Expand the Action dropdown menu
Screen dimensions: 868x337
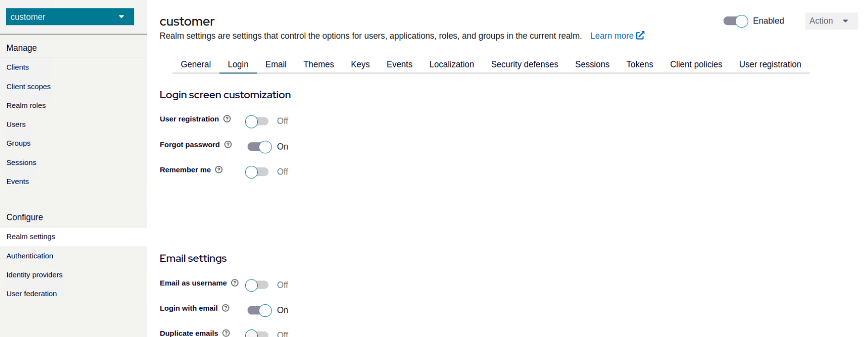831,21
